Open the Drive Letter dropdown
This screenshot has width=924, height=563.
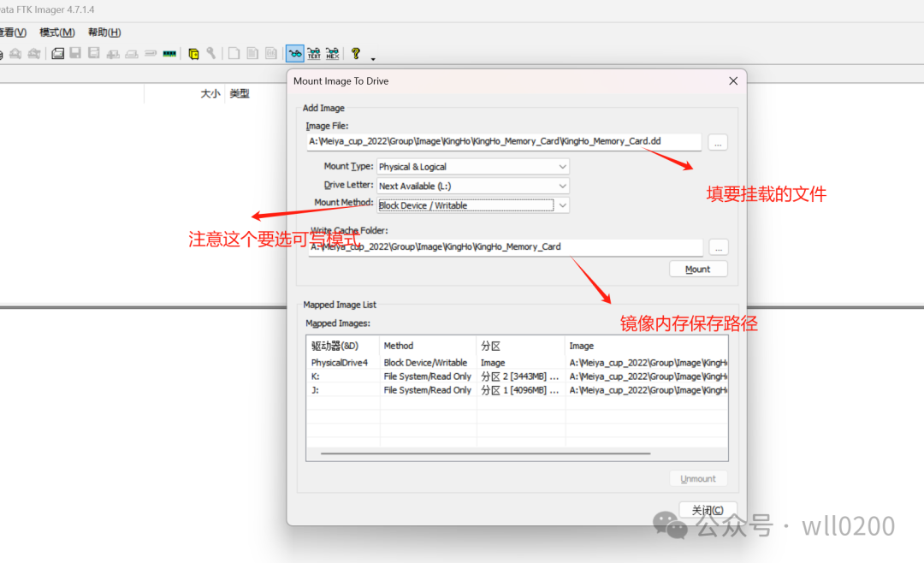click(x=473, y=186)
